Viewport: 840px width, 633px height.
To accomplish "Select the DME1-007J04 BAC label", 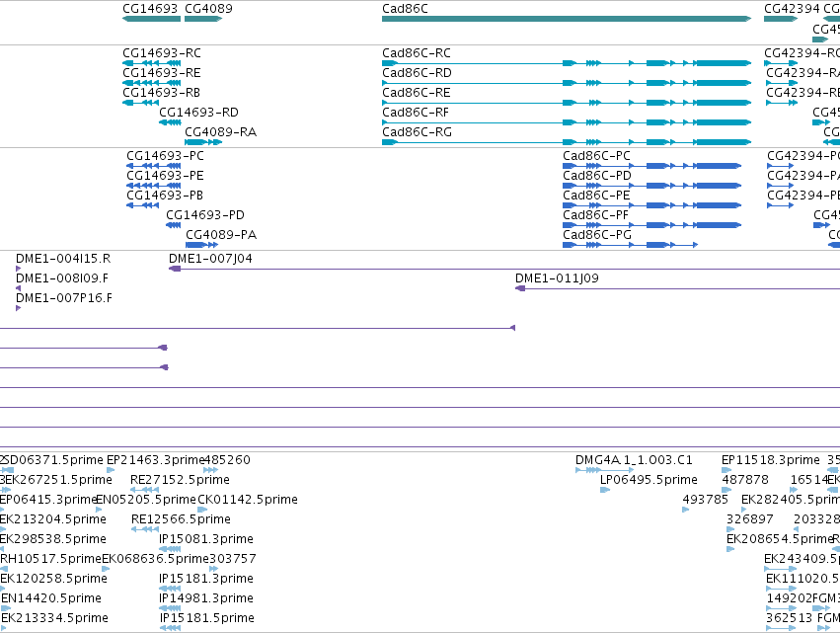I will [x=210, y=259].
